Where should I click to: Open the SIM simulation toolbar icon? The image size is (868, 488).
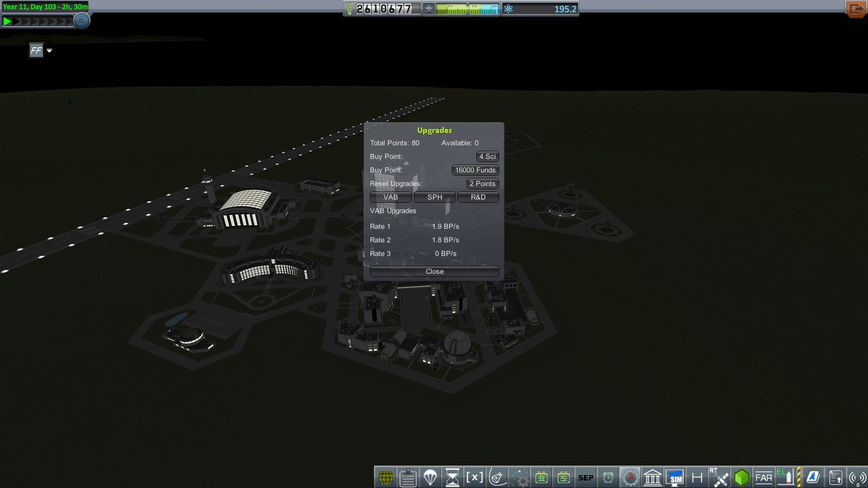click(675, 478)
